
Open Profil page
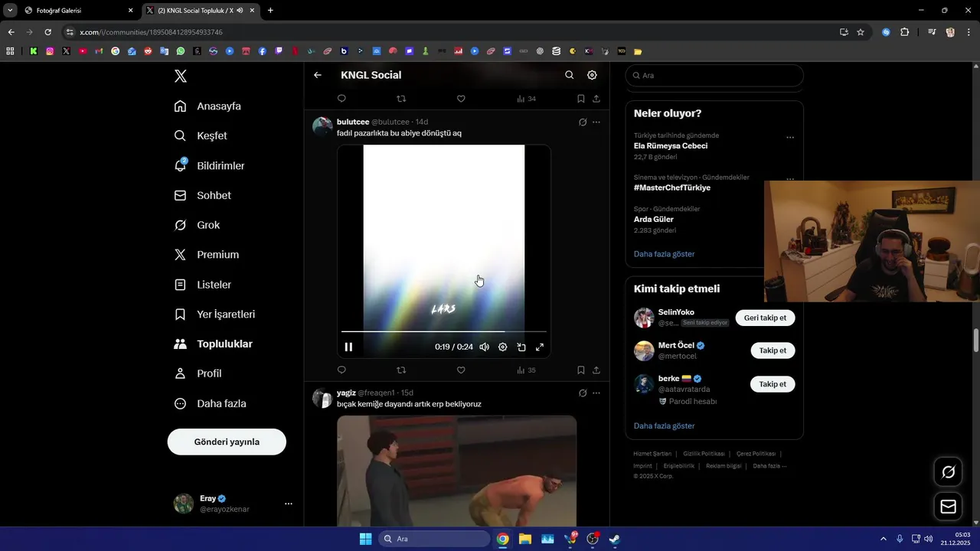(198, 373)
